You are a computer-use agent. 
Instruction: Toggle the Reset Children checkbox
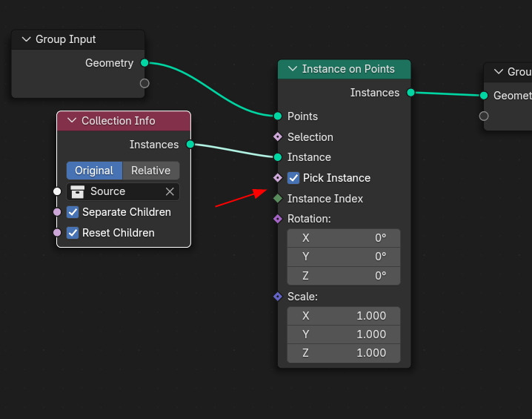73,233
